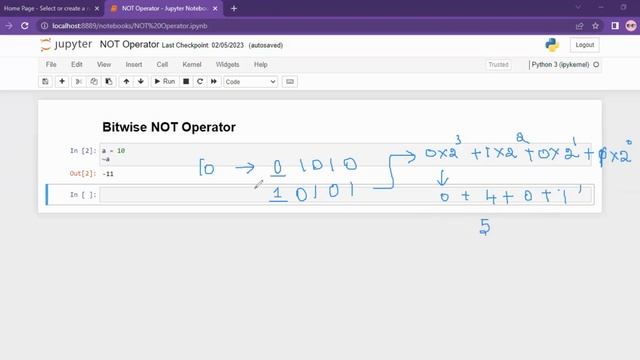Open the Insert menu
640x360 pixels.
[x=134, y=64]
